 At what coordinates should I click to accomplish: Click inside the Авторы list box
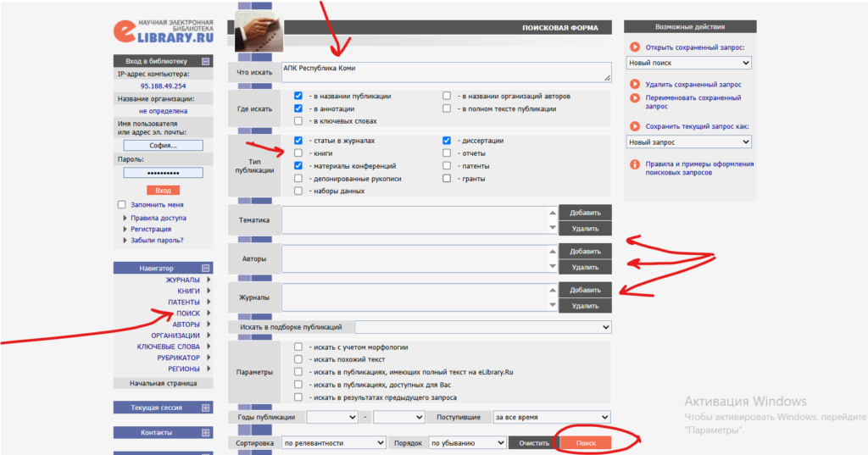pos(415,259)
